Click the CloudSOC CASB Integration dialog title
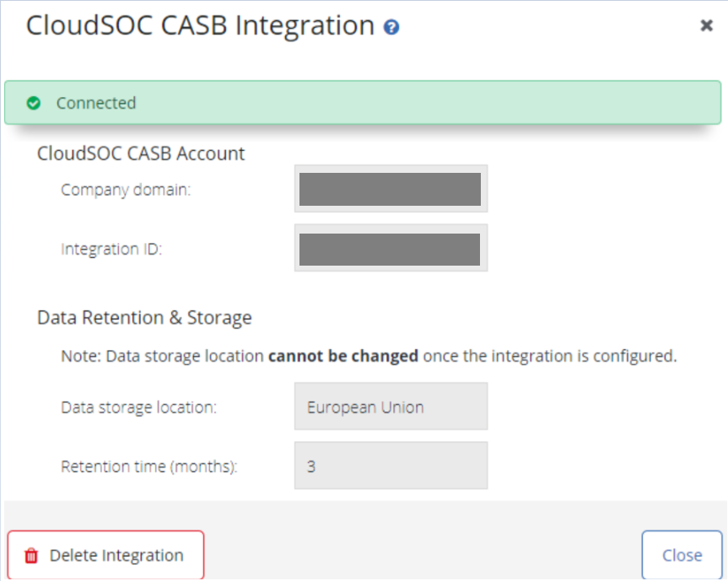The height and width of the screenshot is (581, 728). click(200, 25)
